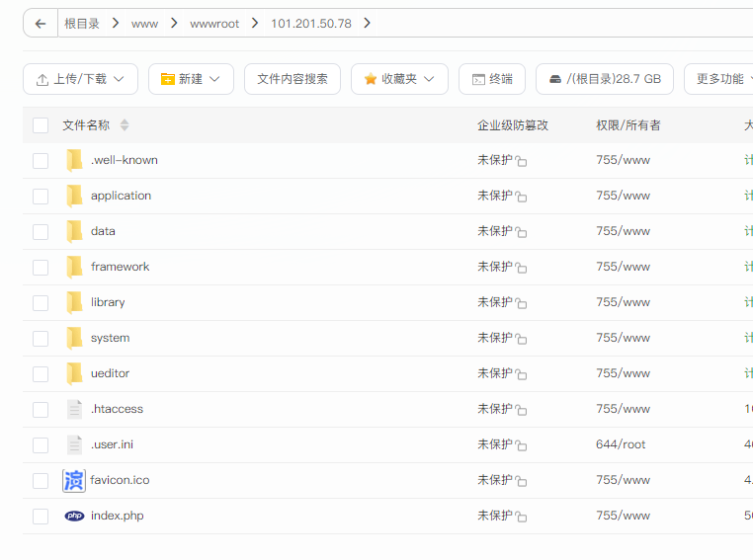Open the 收藏夹 dropdown

(x=399, y=79)
